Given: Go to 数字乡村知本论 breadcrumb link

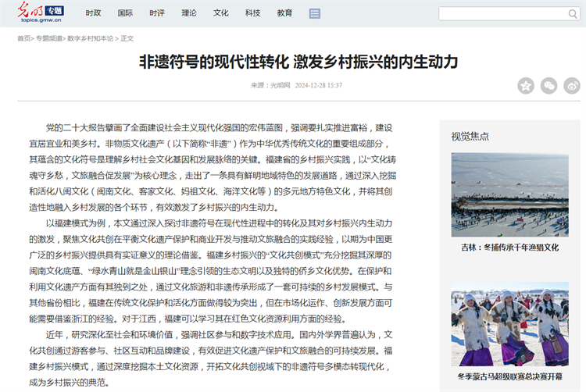Looking at the screenshot, I should [91, 38].
